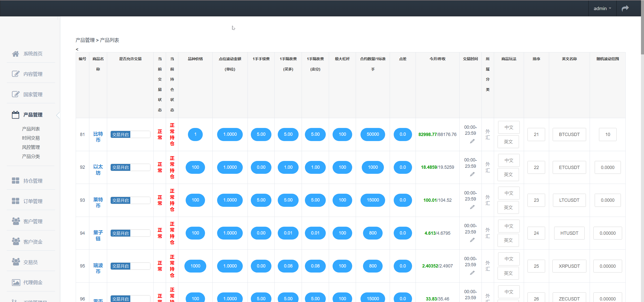
Task: Click the grid icon beside 持仓管理
Action: click(16, 181)
